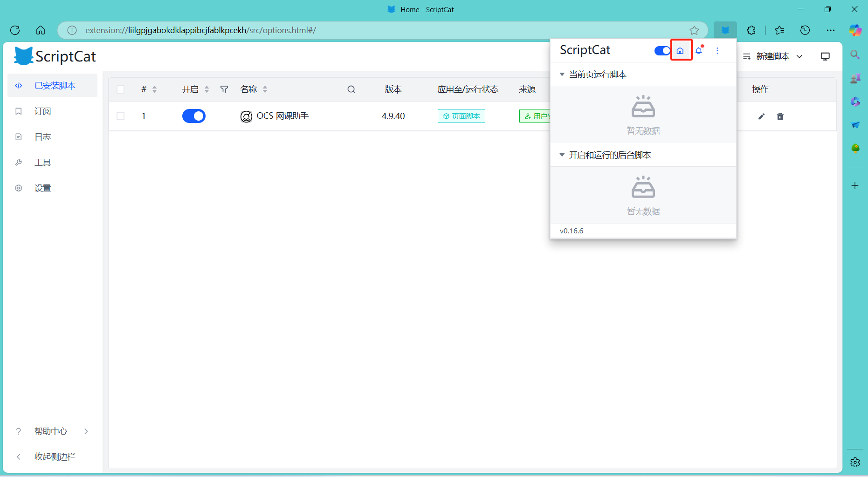Sort by the 开启 column arrows
868x477 pixels.
click(x=207, y=89)
